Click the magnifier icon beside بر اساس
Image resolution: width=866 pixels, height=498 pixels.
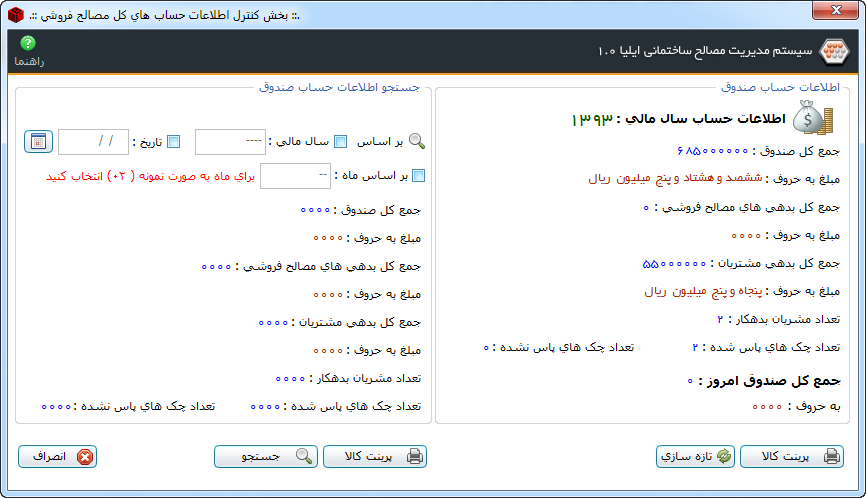[417, 142]
